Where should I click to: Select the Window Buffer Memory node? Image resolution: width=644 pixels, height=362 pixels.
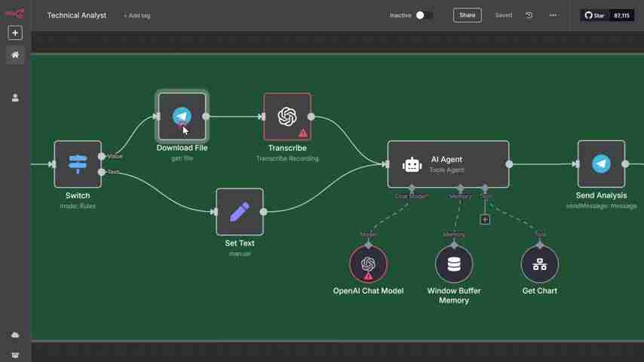(454, 264)
